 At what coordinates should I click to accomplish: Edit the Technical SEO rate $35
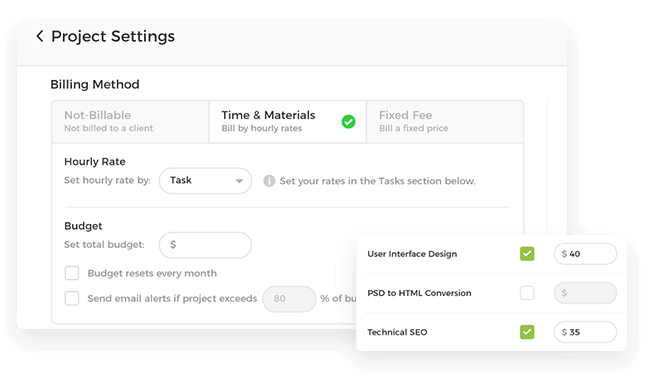(x=585, y=332)
